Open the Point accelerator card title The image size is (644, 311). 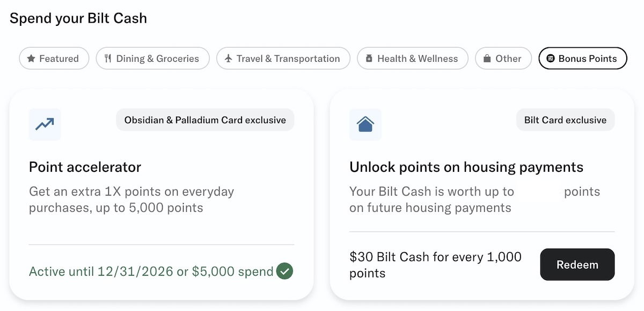(85, 167)
